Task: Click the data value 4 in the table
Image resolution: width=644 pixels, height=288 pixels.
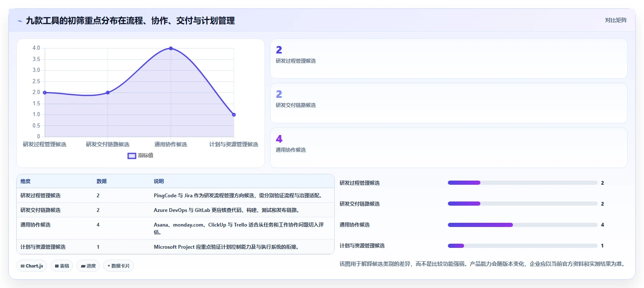Action: tap(98, 225)
